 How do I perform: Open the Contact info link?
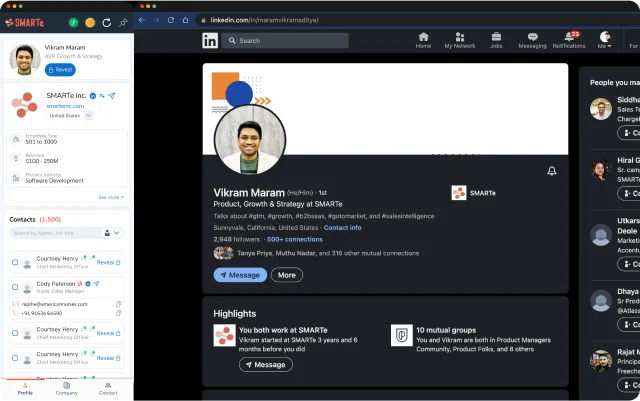click(342, 227)
